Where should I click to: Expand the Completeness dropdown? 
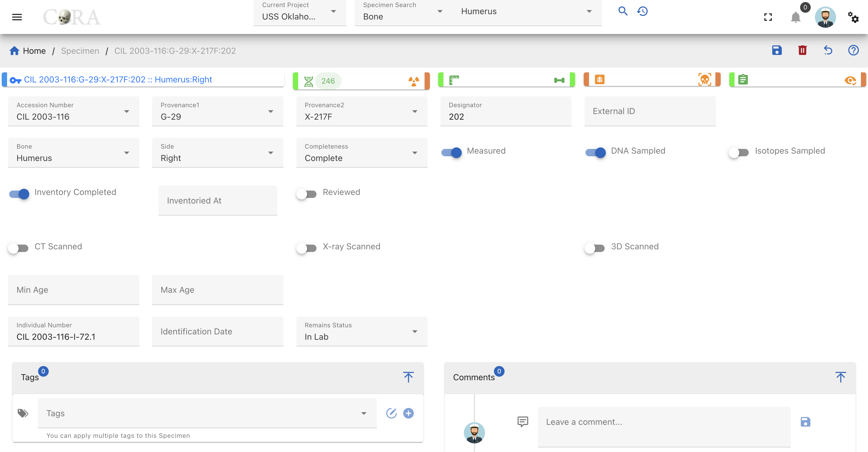362,153
